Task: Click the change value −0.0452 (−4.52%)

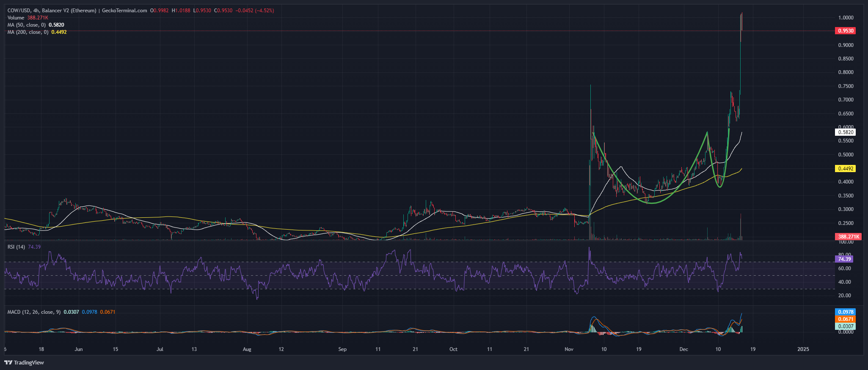Action: point(254,11)
